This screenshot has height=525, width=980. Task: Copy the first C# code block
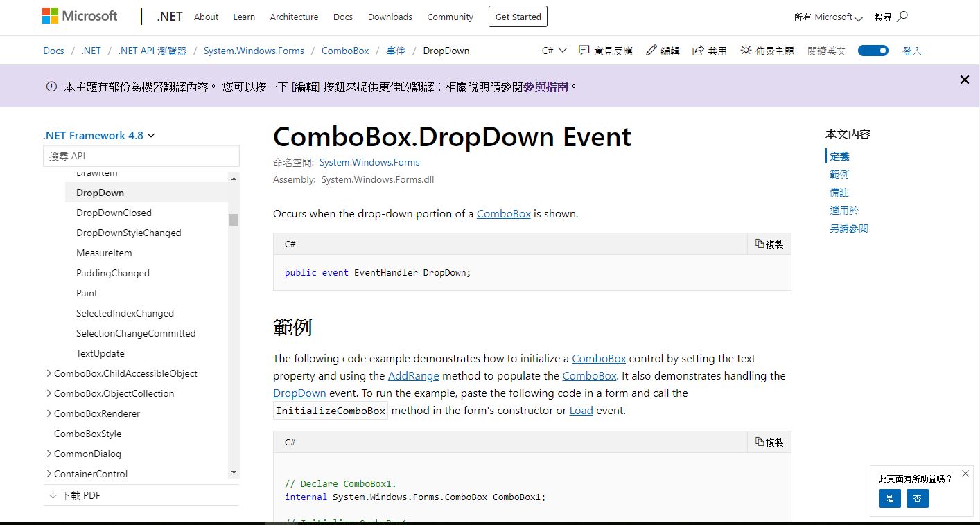pos(769,244)
